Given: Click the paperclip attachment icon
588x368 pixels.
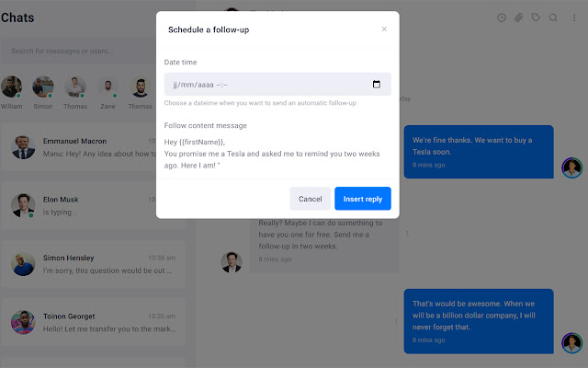Looking at the screenshot, I should click(x=518, y=17).
